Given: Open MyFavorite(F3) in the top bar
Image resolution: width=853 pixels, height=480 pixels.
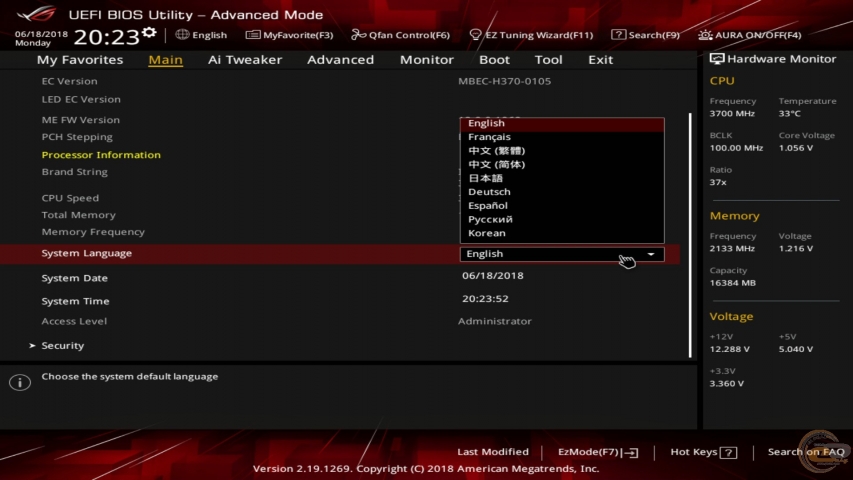Looking at the screenshot, I should coord(289,35).
